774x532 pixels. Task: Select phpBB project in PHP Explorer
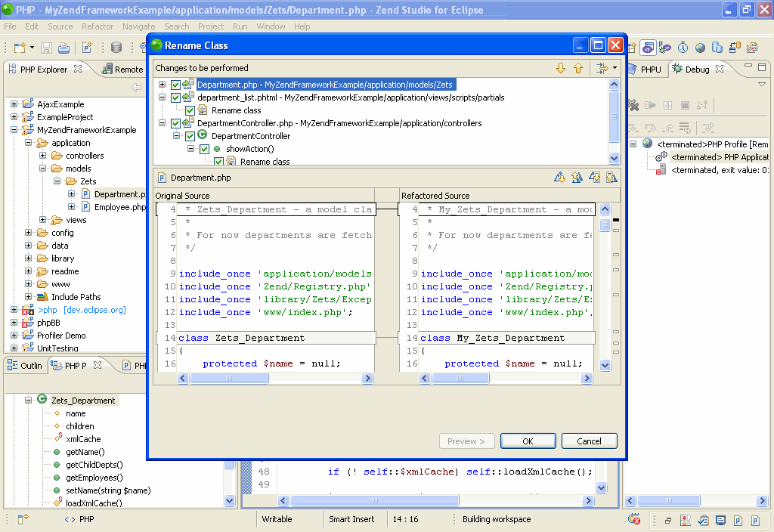pyautogui.click(x=48, y=323)
